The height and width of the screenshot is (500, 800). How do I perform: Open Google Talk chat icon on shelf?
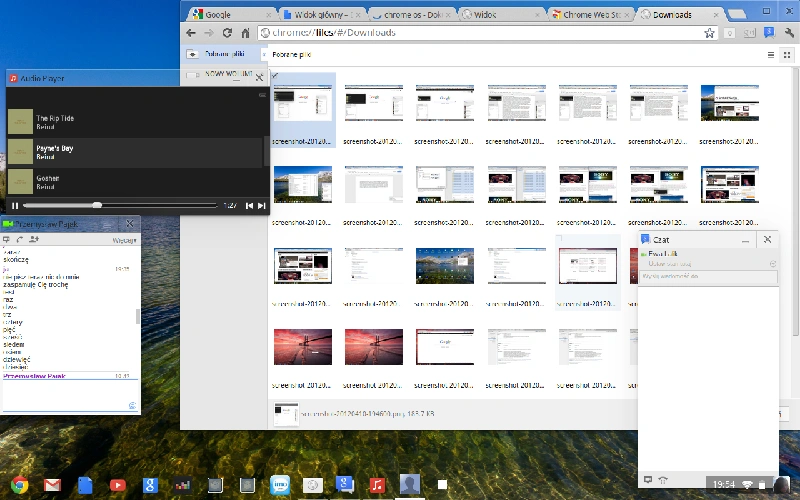pyautogui.click(x=345, y=484)
